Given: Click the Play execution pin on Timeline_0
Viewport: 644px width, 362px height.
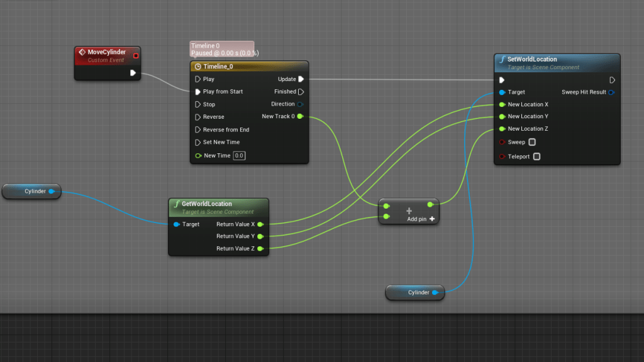Looking at the screenshot, I should [x=197, y=79].
